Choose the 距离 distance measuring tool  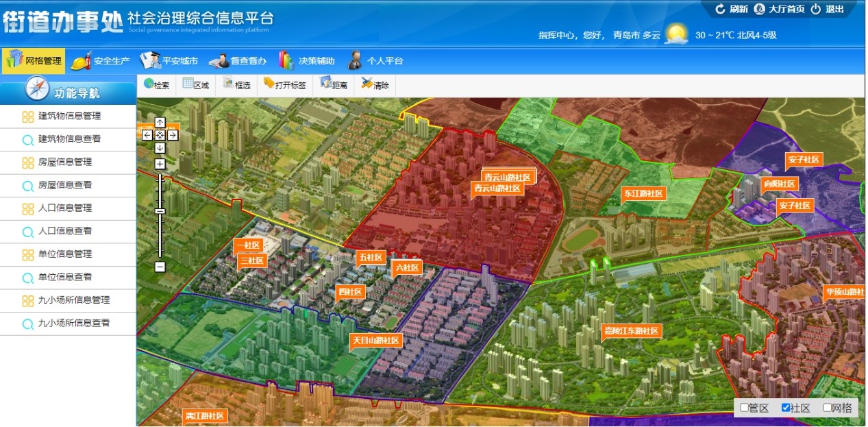point(334,85)
